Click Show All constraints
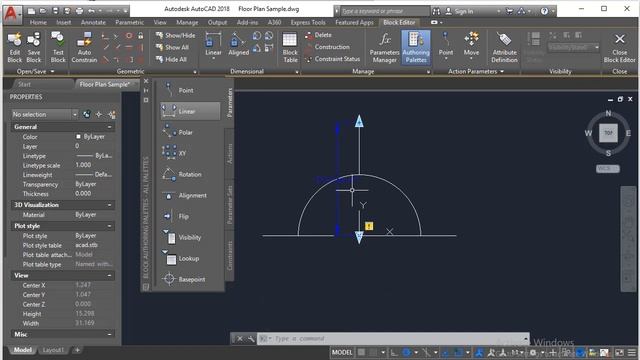640x360 pixels. pyautogui.click(x=172, y=47)
